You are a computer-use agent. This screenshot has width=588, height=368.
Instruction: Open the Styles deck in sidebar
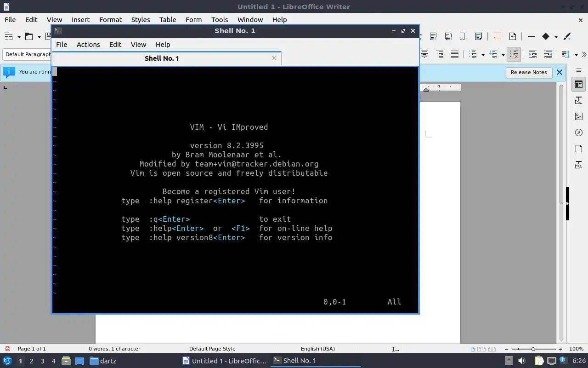click(579, 101)
